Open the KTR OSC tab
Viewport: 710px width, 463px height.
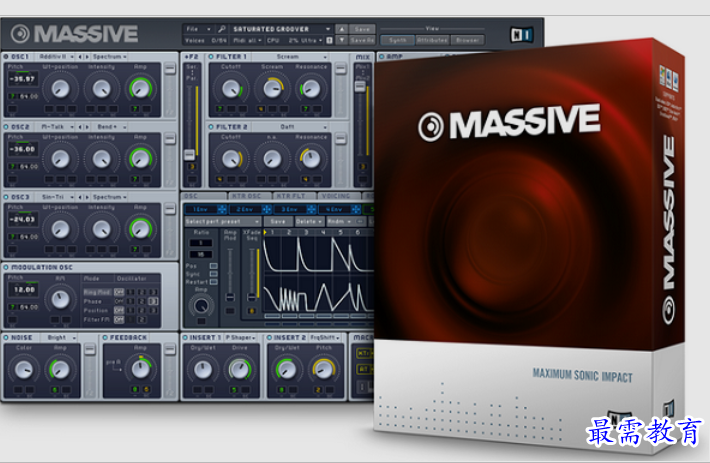249,196
